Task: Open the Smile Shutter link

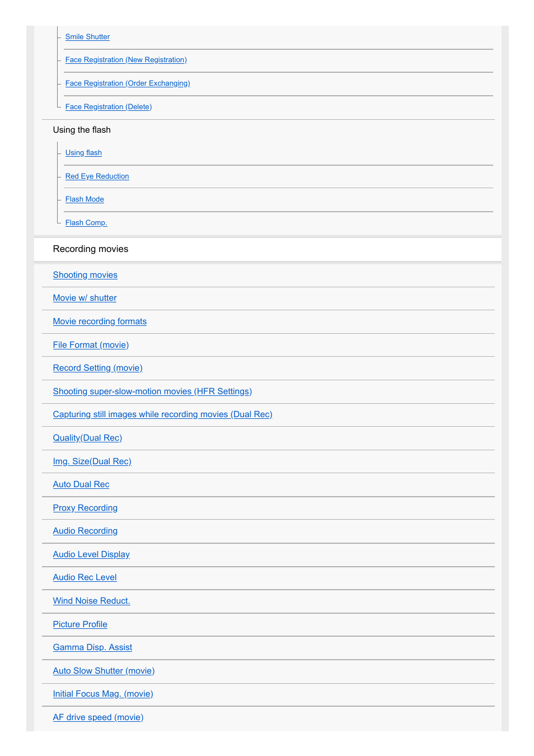Action: [87, 37]
